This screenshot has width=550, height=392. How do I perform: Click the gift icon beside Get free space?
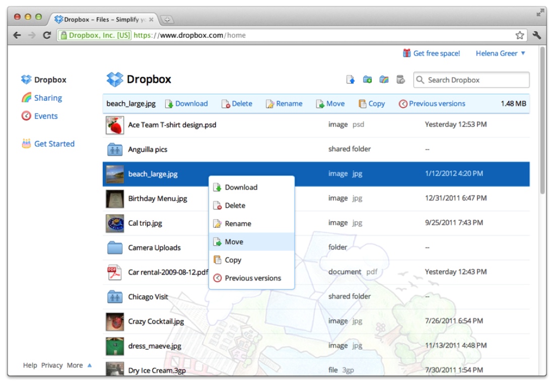pos(406,53)
